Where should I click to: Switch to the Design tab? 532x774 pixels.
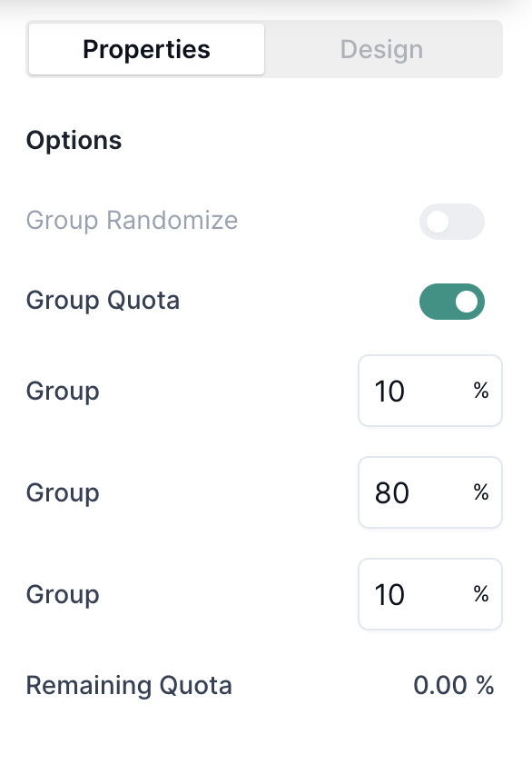[381, 49]
